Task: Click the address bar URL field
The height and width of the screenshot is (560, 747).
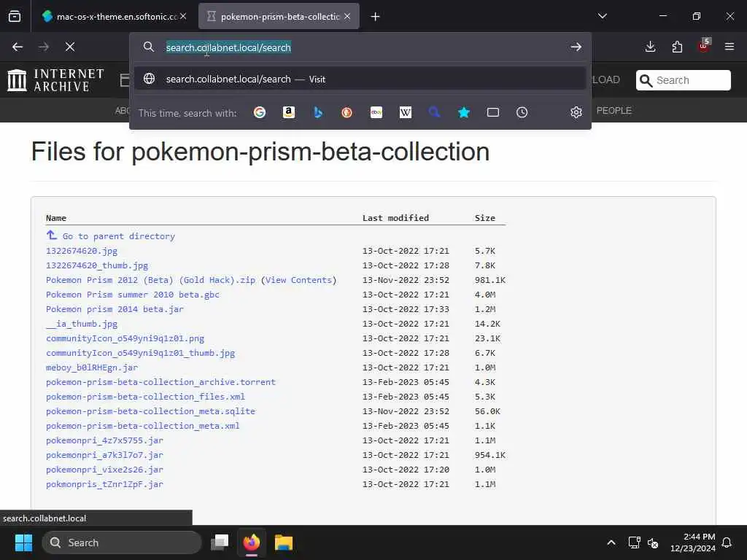Action: (360, 47)
